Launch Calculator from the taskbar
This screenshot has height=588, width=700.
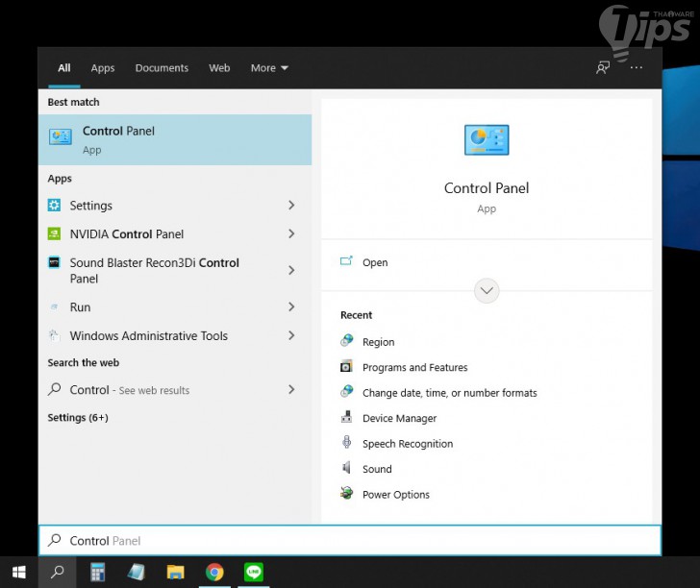pyautogui.click(x=97, y=573)
